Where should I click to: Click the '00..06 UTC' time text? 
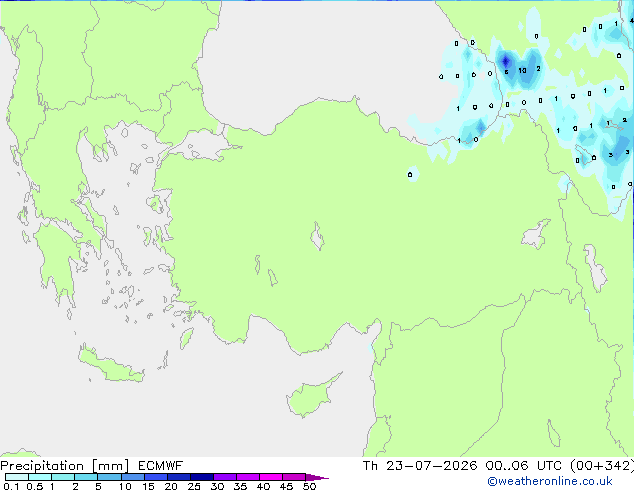(524, 466)
